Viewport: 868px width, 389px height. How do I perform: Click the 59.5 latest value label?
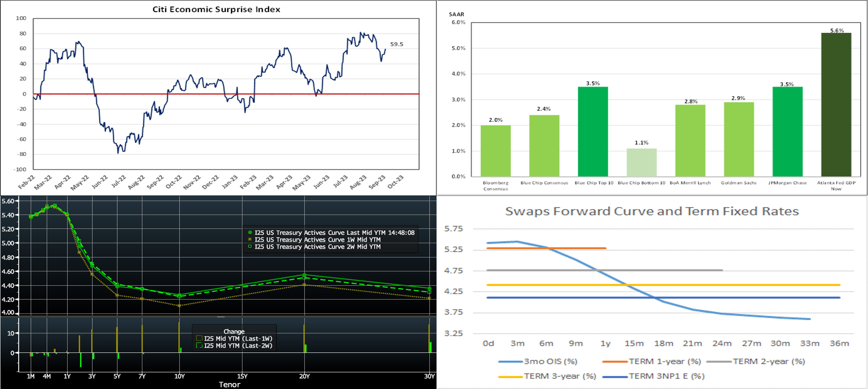(x=397, y=44)
